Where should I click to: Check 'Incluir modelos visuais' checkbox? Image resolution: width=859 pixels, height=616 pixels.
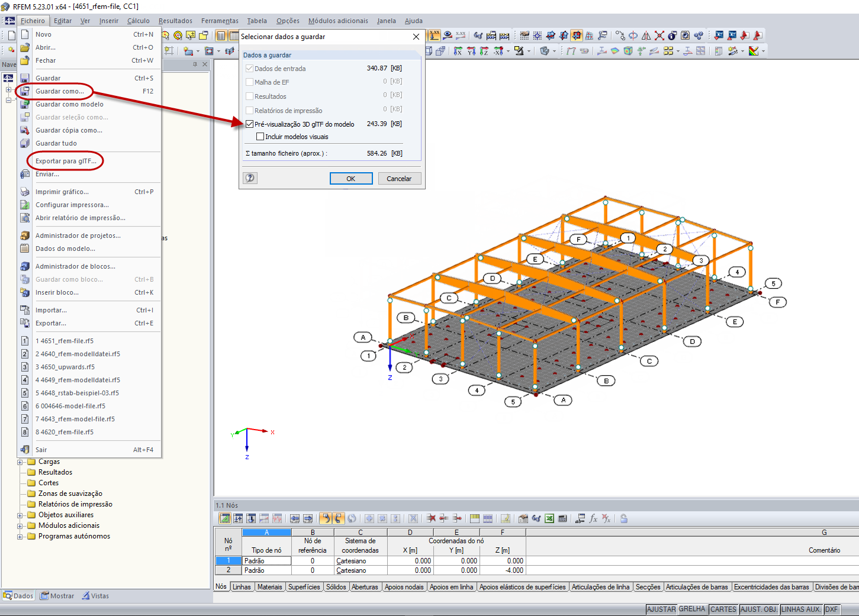(260, 137)
